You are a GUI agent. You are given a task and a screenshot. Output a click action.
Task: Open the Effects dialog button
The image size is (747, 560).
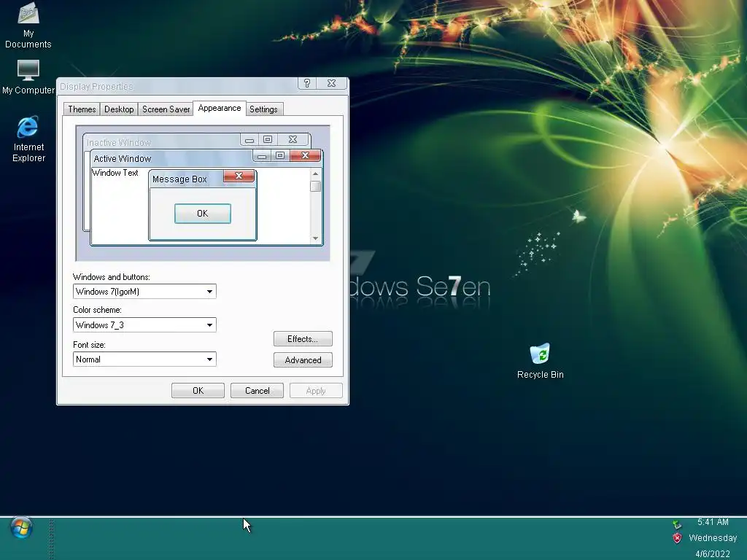303,339
